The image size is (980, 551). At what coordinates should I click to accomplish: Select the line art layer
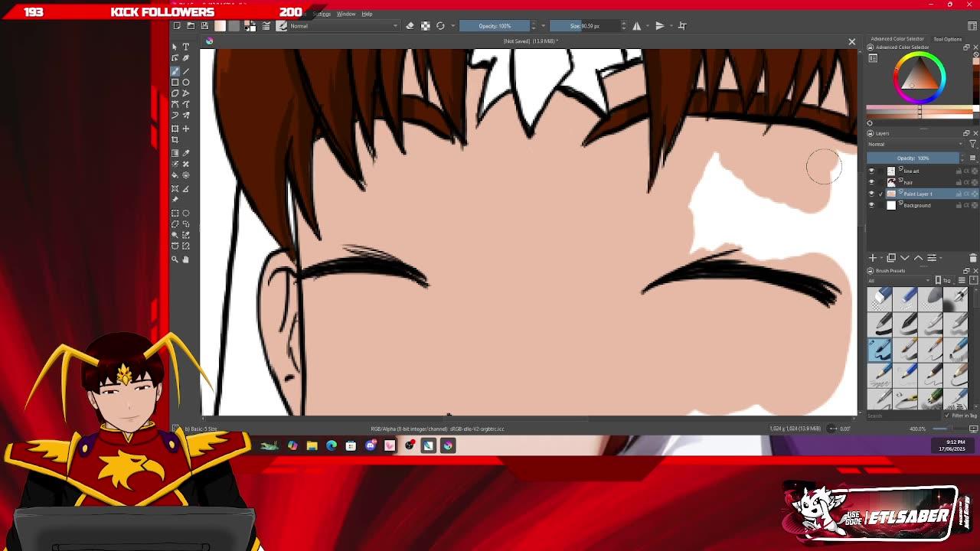[x=911, y=171]
